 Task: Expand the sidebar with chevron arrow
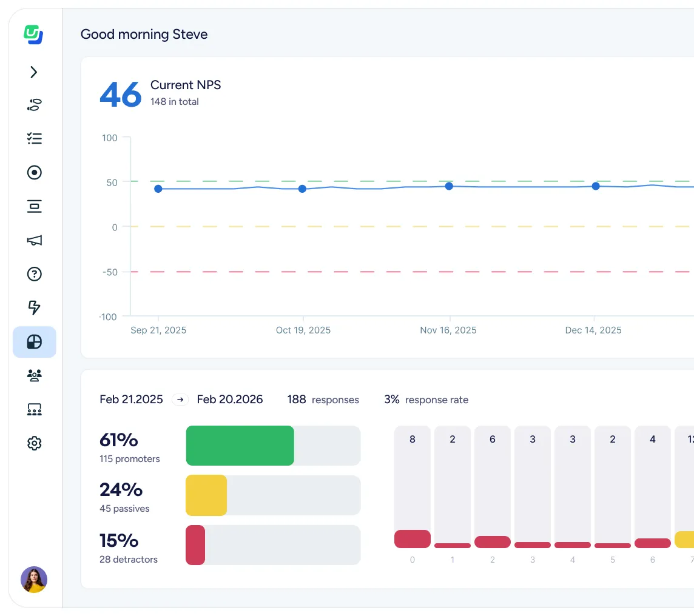33,72
